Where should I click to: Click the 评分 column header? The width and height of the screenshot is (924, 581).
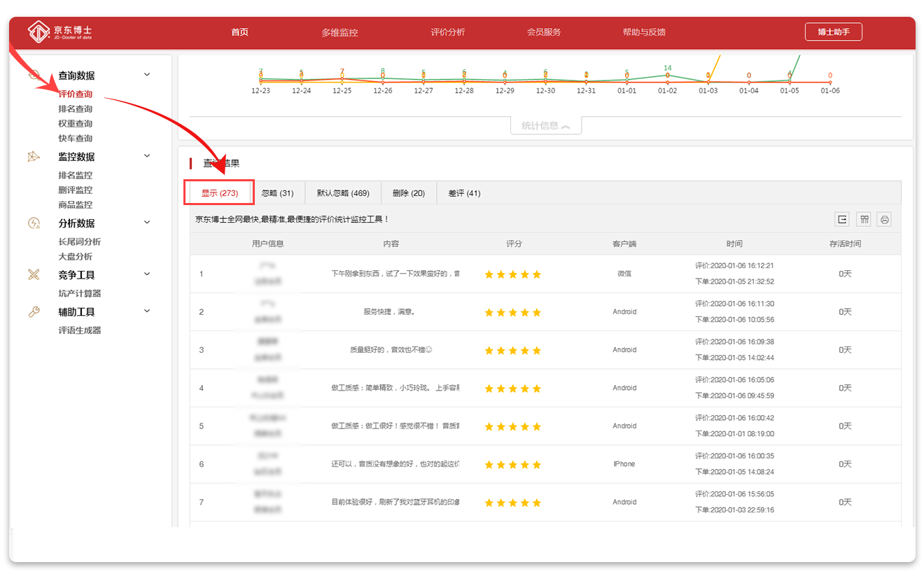pyautogui.click(x=514, y=244)
